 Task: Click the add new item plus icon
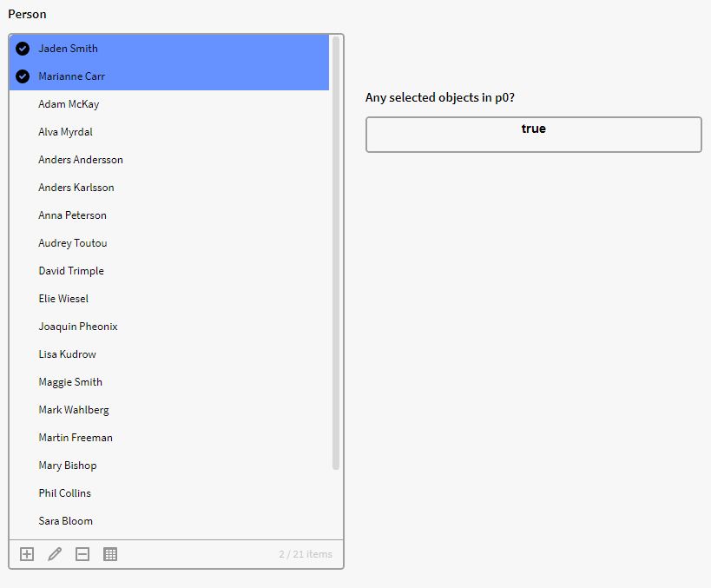27,554
